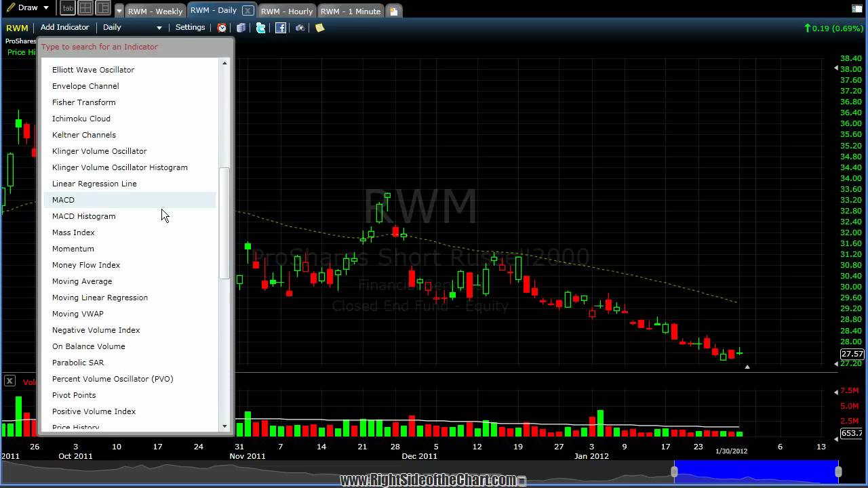Select Percent Volume Oscillator (PVO)
Screen dimensions: 868x488
pos(130,379)
